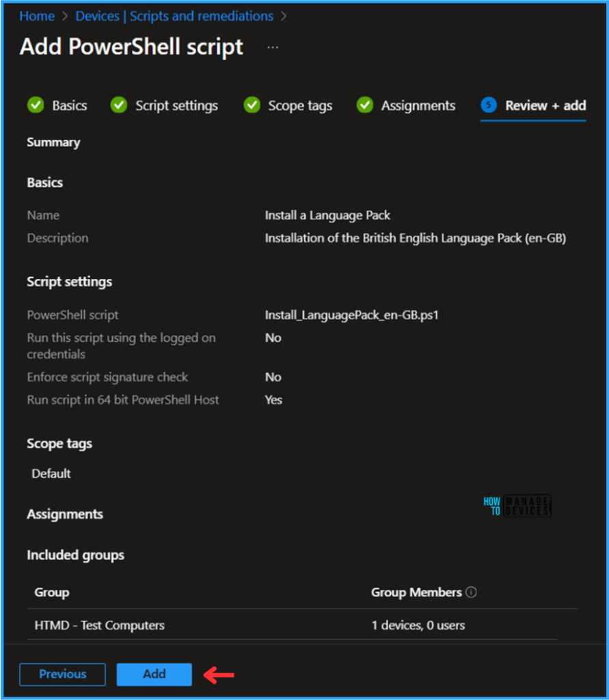Screen dimensions: 609x700
Task: Switch to the Scope tags step tab
Action: point(288,105)
